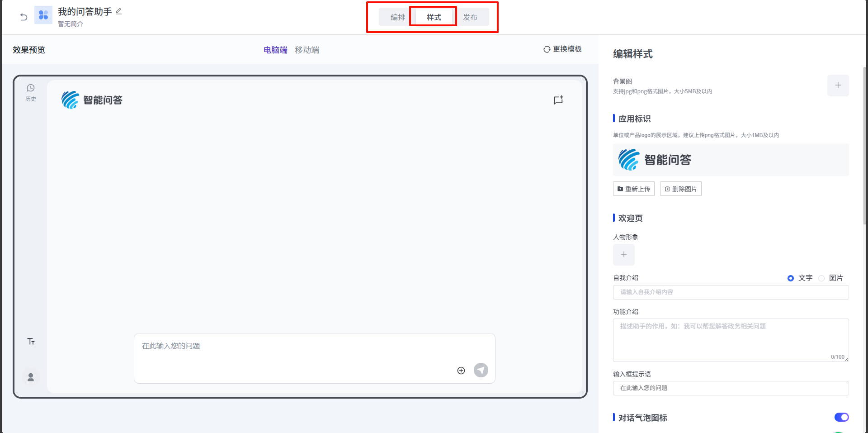This screenshot has width=868, height=433.
Task: Click the font size icon in the sidebar
Action: [31, 342]
